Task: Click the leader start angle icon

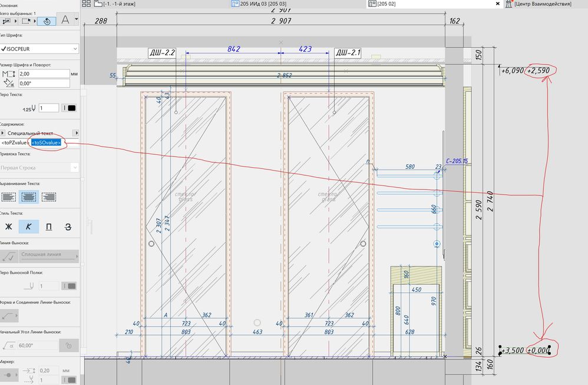Action: (9, 346)
